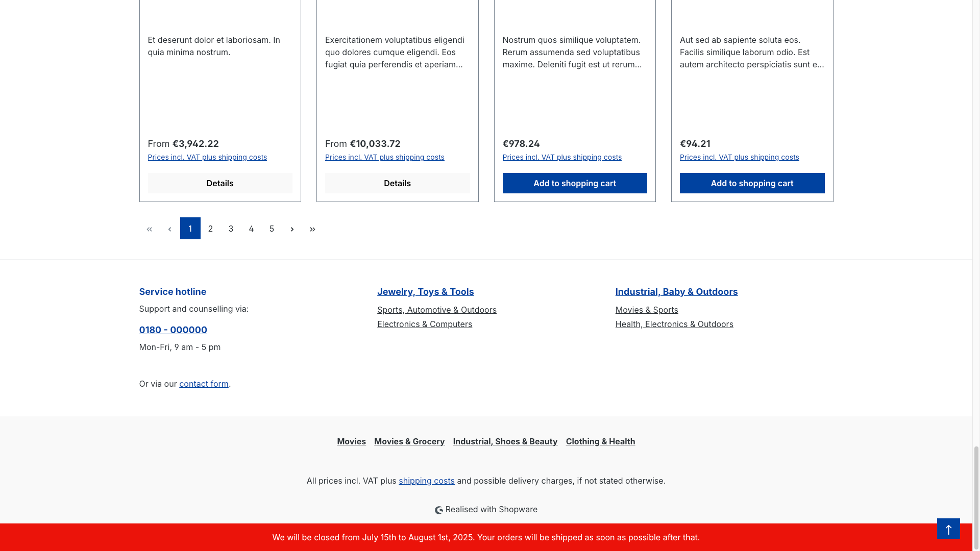Open page 5 of products

[272, 229]
